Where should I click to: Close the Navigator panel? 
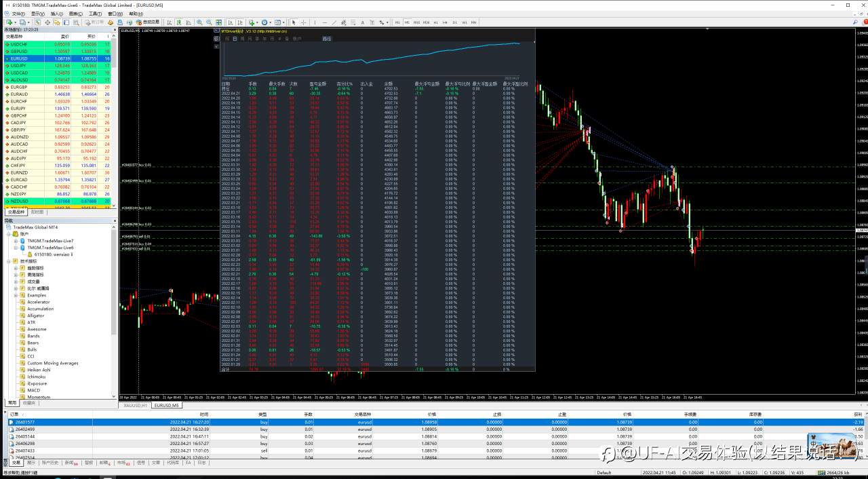pos(113,221)
